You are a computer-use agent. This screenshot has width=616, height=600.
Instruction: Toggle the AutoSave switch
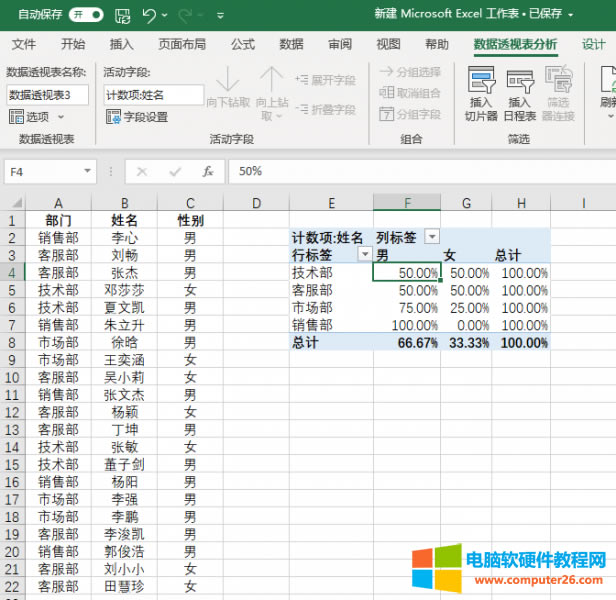click(x=85, y=15)
